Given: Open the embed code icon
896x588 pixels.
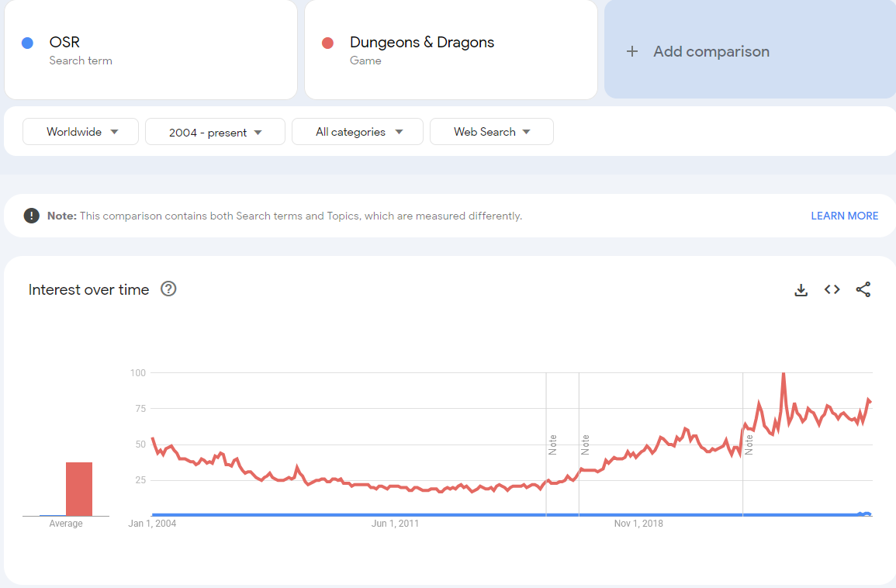Looking at the screenshot, I should (832, 289).
